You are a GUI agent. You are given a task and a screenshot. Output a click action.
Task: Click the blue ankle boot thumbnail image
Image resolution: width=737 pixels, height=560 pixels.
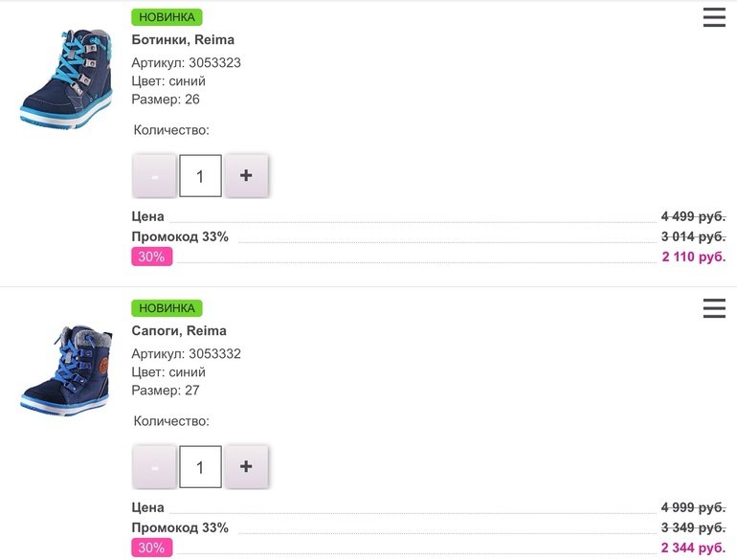coord(59,78)
